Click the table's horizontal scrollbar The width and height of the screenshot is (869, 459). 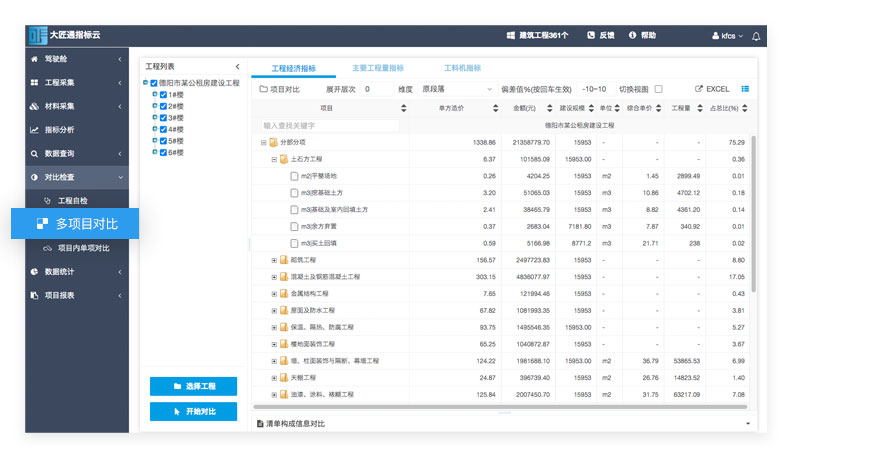point(500,407)
